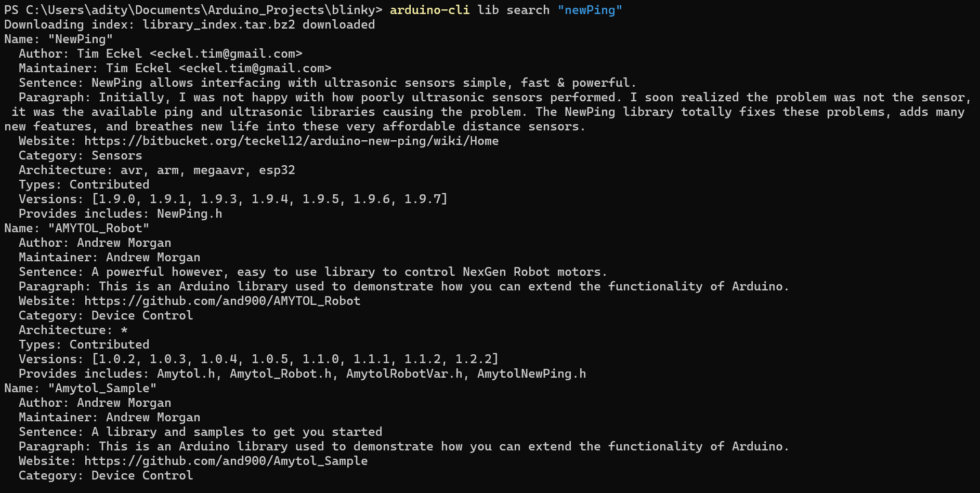Click the "newPing" search argument
This screenshot has width=980, height=493.
click(590, 10)
